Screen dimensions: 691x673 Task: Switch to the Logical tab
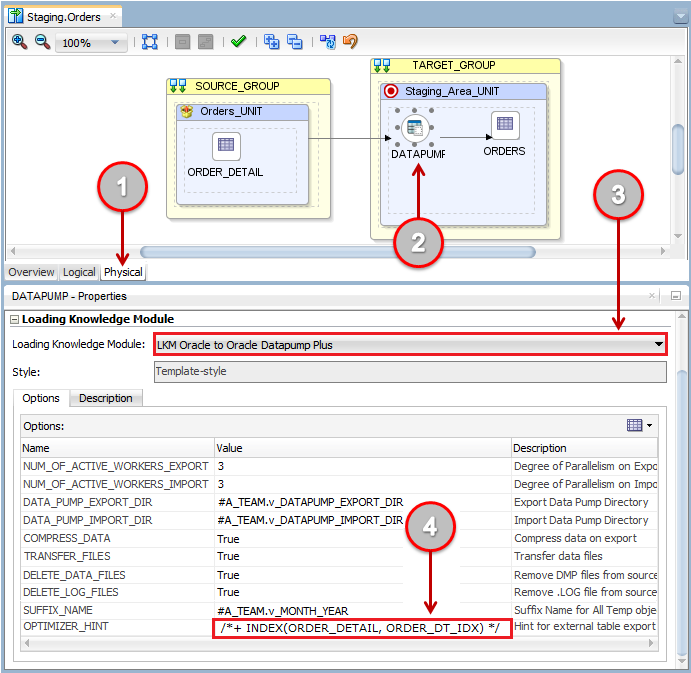pyautogui.click(x=79, y=272)
